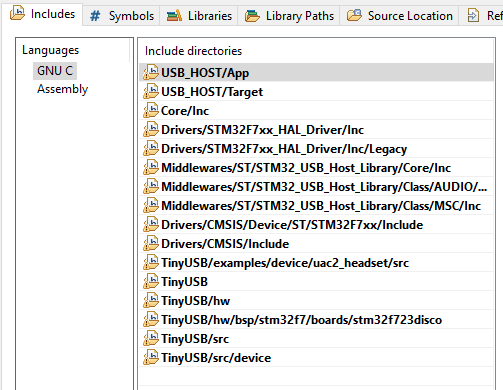This screenshot has height=390, width=503.
Task: Open the Includes tab
Action: point(42,14)
